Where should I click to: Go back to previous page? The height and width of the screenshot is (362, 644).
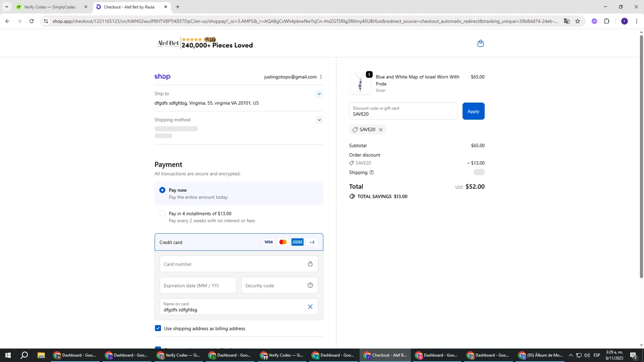(7, 21)
